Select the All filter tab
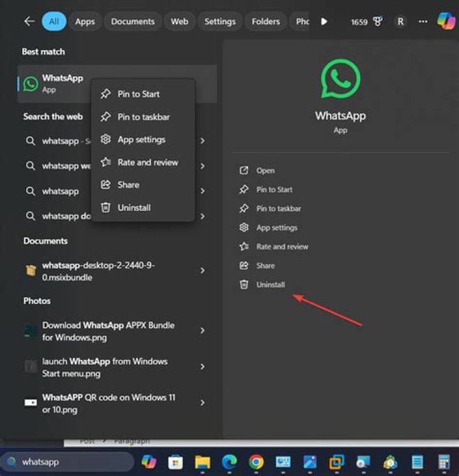The width and height of the screenshot is (459, 476). click(x=54, y=22)
